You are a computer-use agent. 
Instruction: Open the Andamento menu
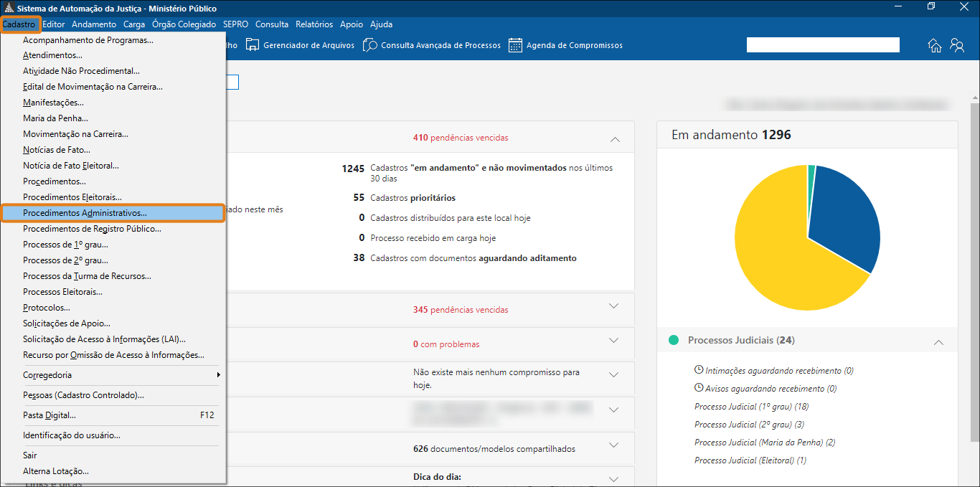(94, 24)
